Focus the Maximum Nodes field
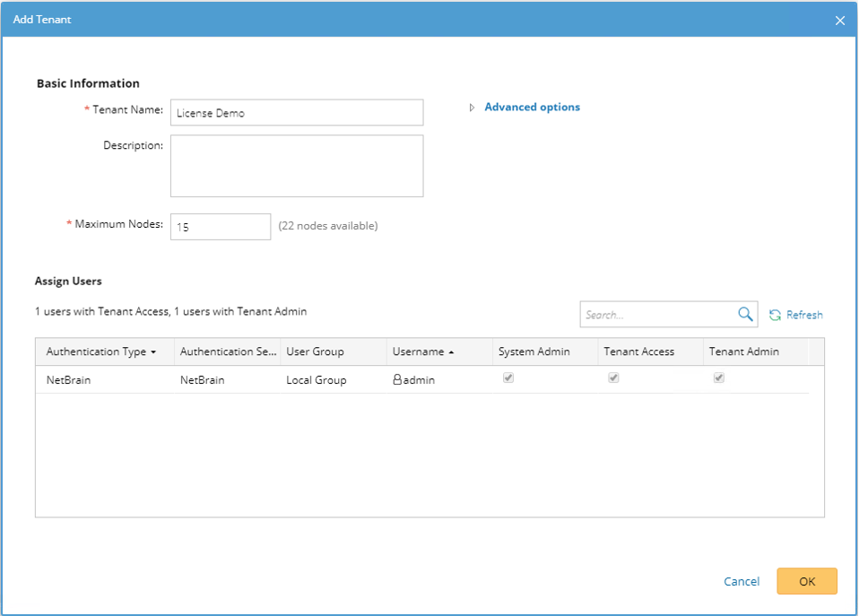 pyautogui.click(x=220, y=227)
